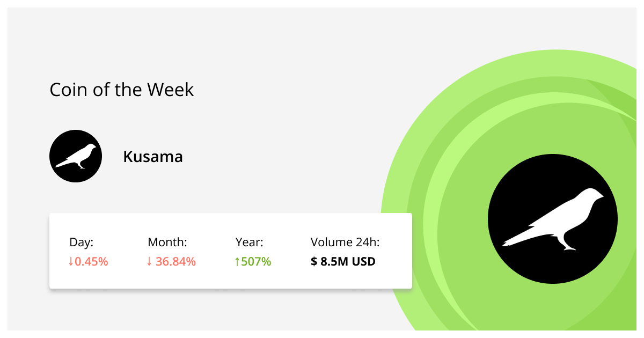Click the dollar sign in the volume value

pos(314,262)
